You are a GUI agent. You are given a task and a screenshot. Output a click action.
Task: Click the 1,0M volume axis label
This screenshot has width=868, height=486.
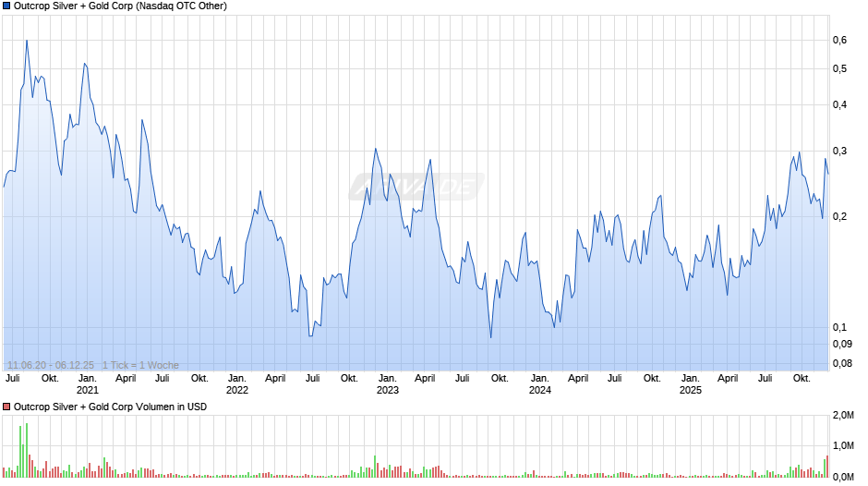pyautogui.click(x=844, y=445)
